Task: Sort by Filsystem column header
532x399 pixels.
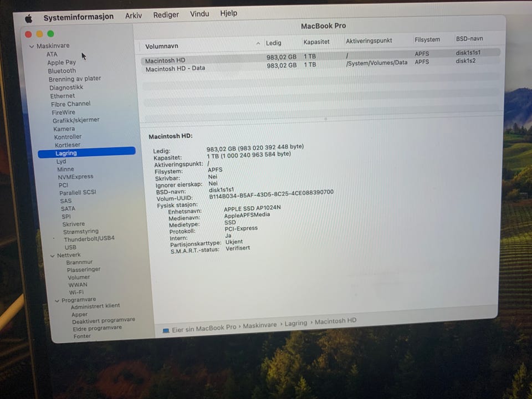Action: click(x=427, y=40)
